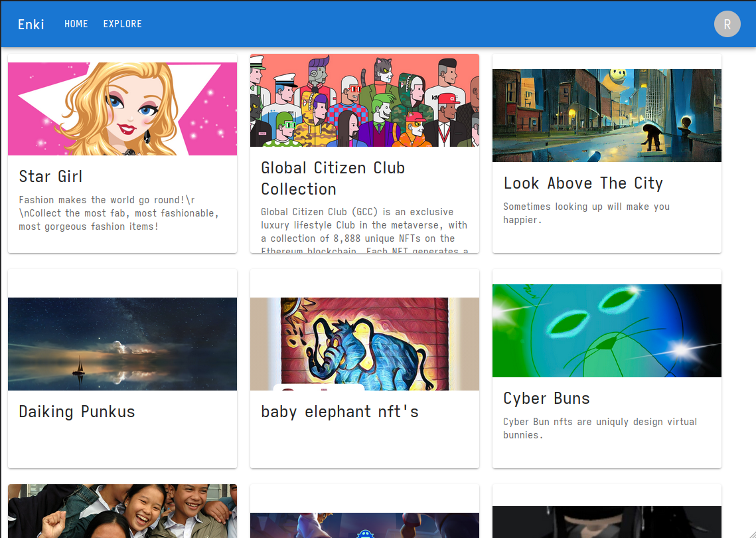
Task: Open the laughing students photo card
Action: (123, 511)
